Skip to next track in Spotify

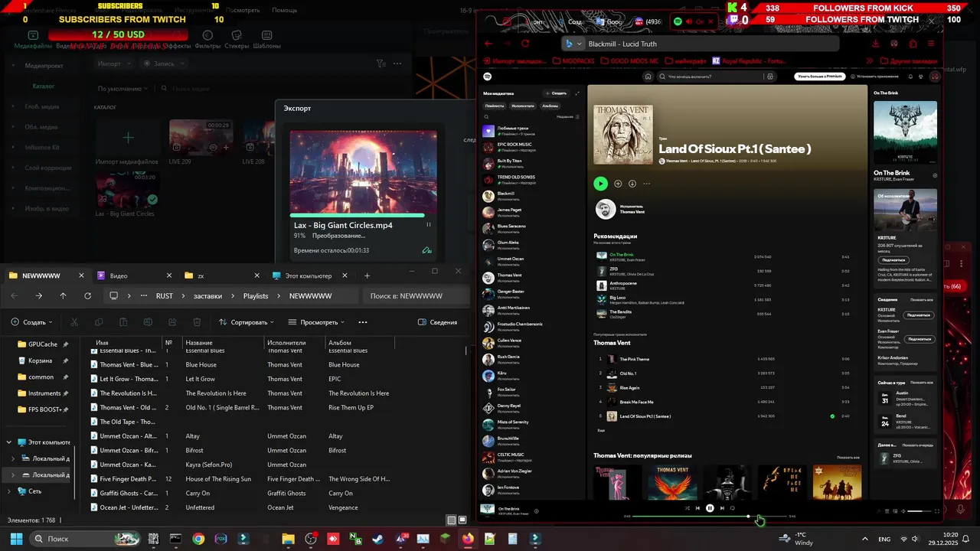(722, 508)
